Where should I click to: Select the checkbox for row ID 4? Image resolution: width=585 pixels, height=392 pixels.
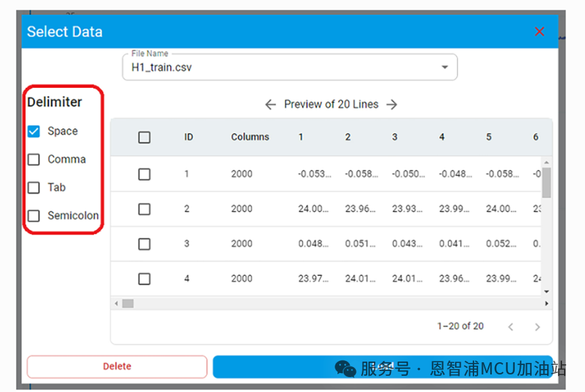pos(144,278)
